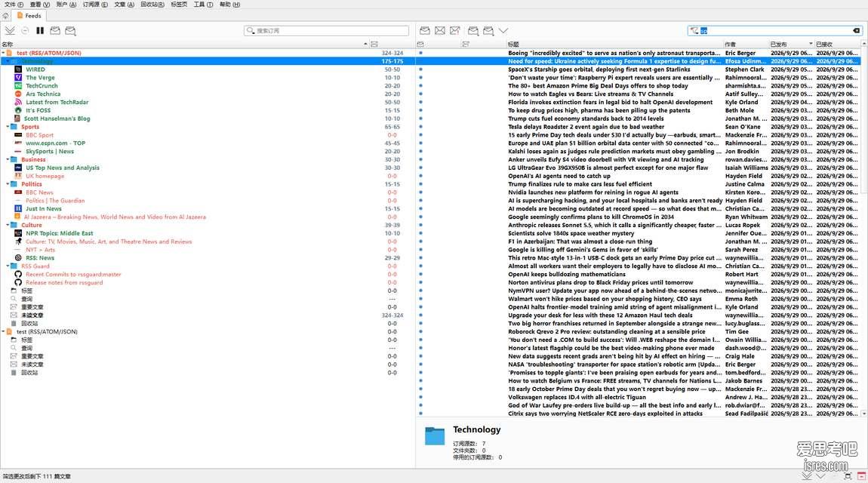Screen dimensions: 868x483
Task: Click the double-chevron icon in bottom status bar
Action: click(807, 475)
